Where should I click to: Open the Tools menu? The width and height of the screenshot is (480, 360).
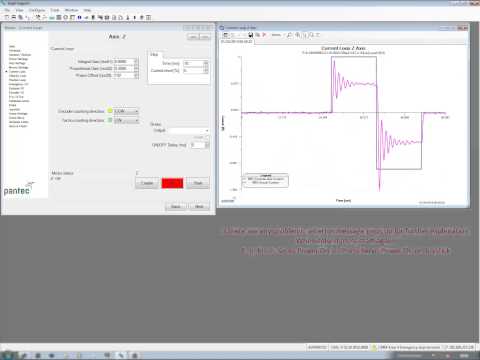(x=55, y=10)
